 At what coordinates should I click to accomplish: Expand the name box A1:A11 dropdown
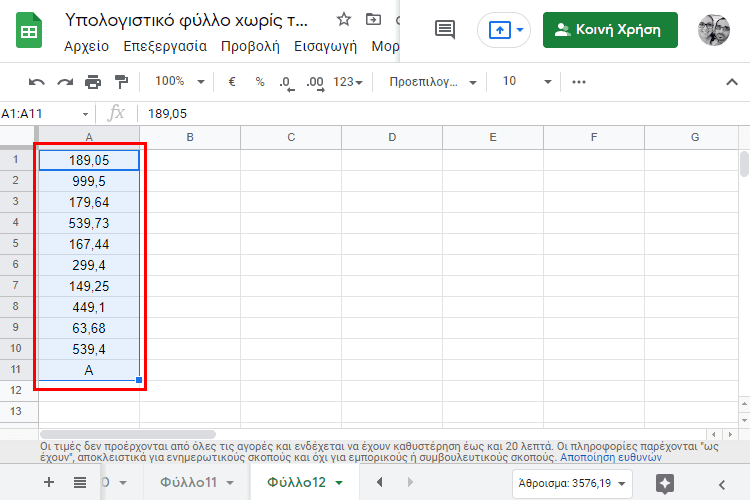[x=85, y=114]
